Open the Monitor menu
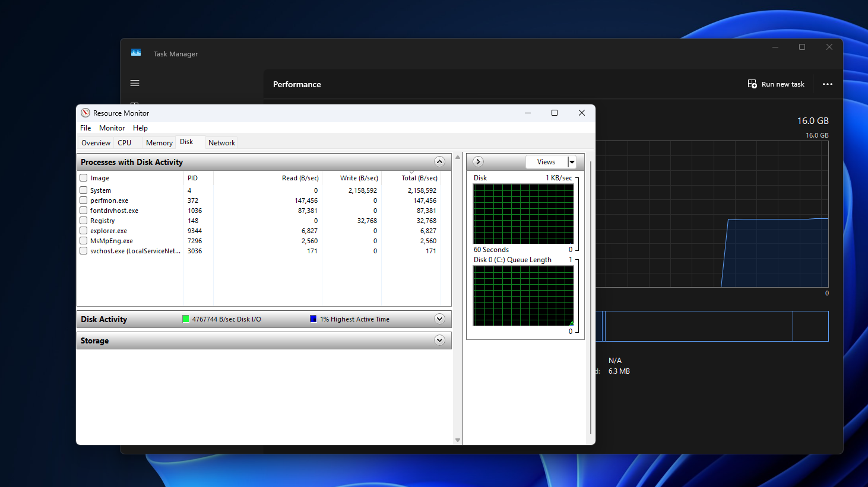Viewport: 868px width, 487px height. 112,128
